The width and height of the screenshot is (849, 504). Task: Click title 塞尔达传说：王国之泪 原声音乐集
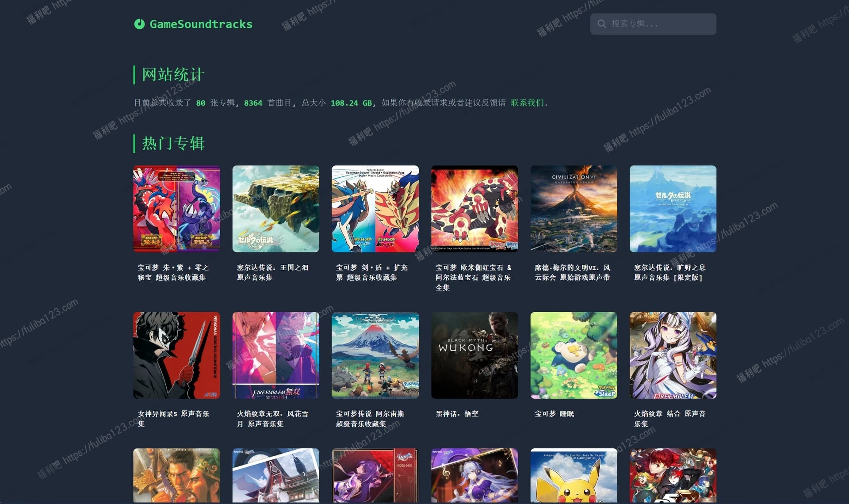point(272,272)
